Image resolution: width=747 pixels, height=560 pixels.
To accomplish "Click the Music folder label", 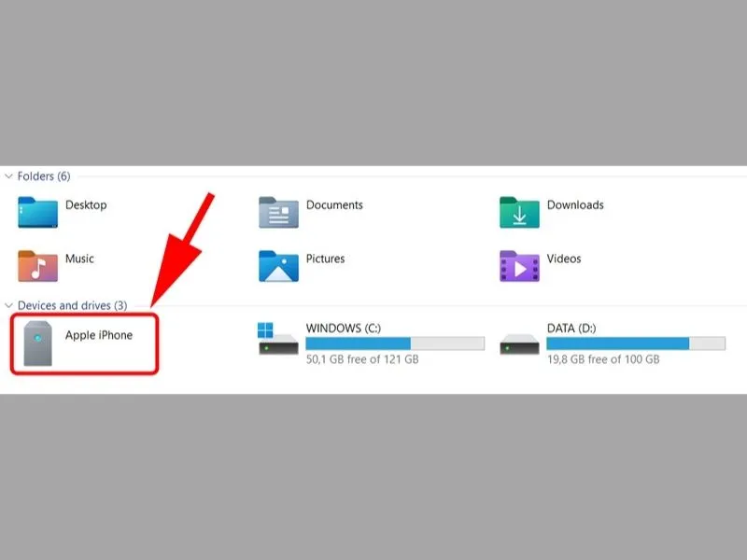I will [79, 259].
